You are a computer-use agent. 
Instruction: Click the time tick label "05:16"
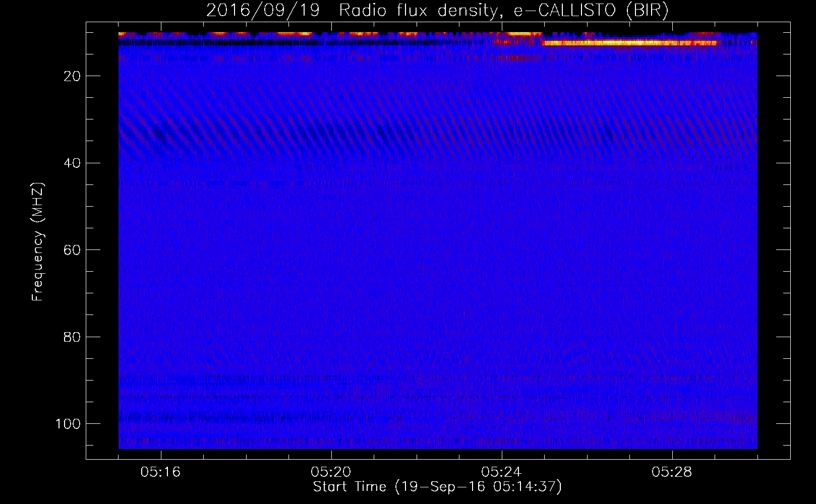[x=161, y=472]
